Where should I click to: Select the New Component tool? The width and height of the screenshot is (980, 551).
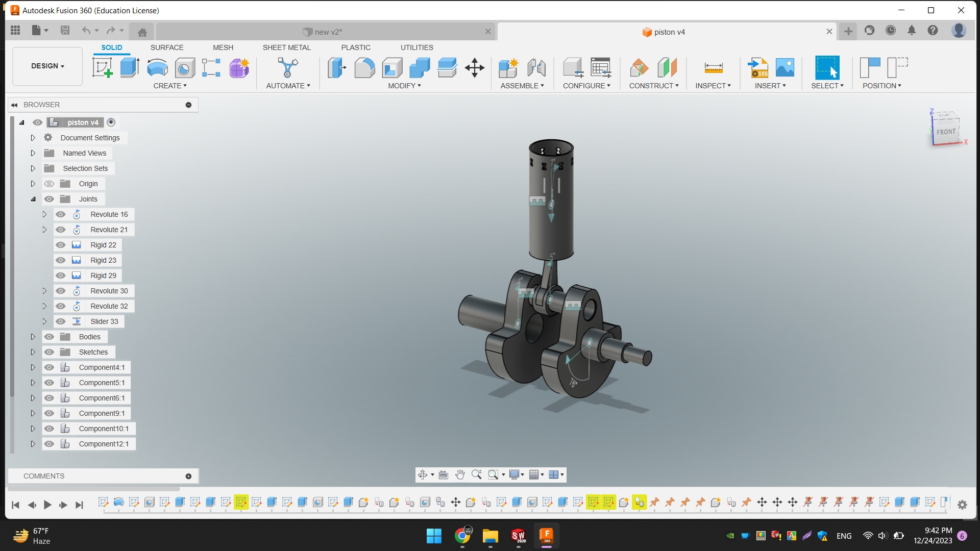click(x=508, y=67)
